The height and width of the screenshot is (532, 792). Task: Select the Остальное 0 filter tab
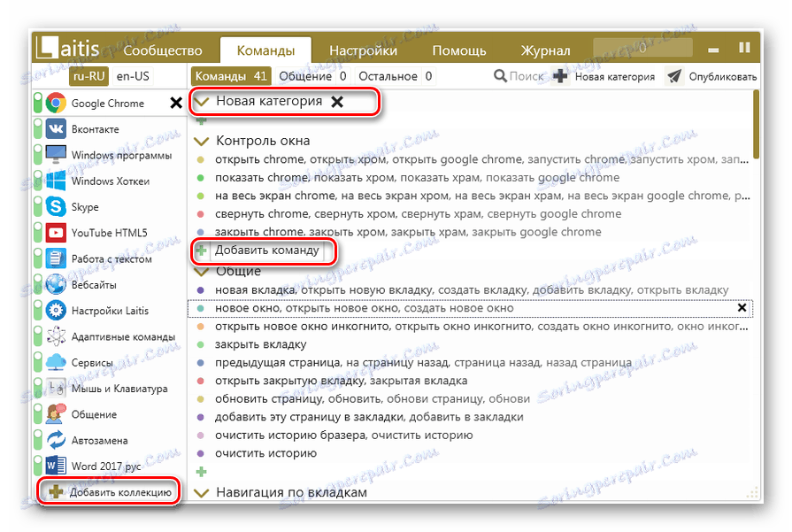(395, 76)
